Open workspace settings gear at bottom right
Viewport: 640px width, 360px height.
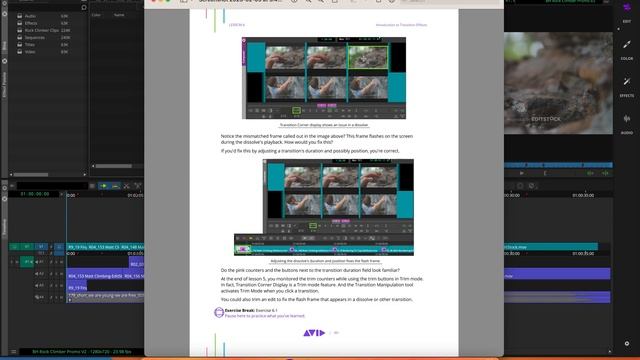(627, 344)
